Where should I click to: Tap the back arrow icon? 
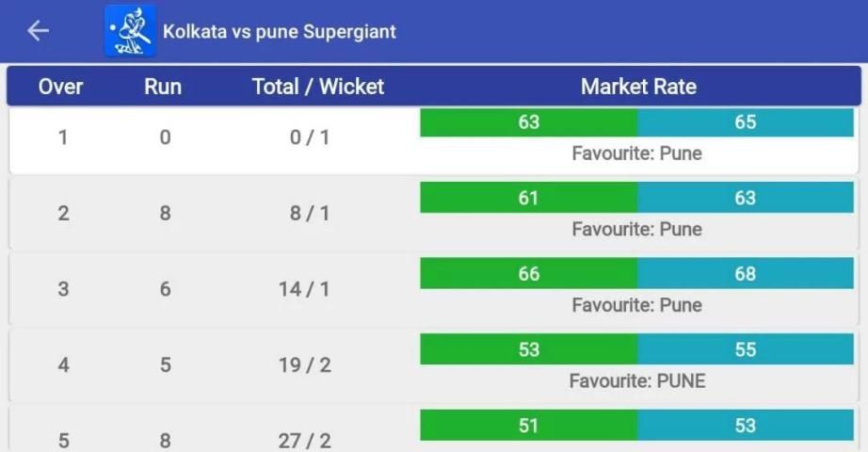(x=38, y=31)
